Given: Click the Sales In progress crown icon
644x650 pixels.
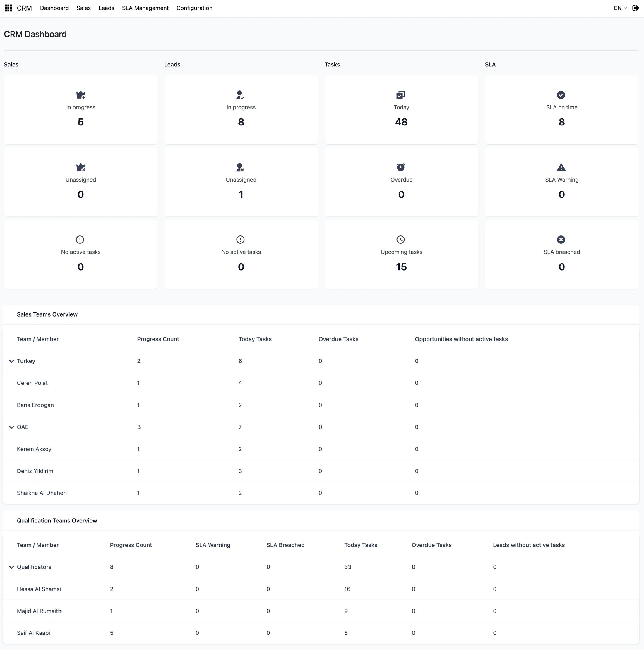Looking at the screenshot, I should [x=81, y=95].
